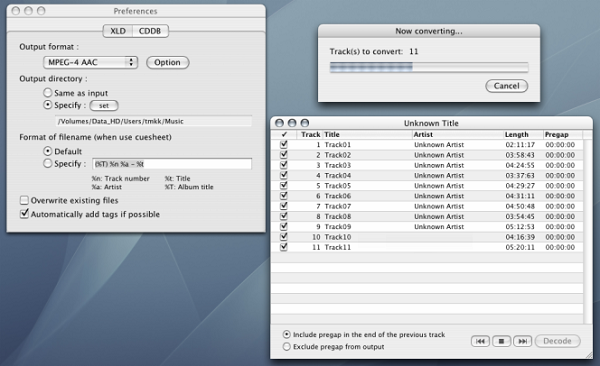Click length value 02:11:17
The width and height of the screenshot is (600, 366).
tap(520, 145)
